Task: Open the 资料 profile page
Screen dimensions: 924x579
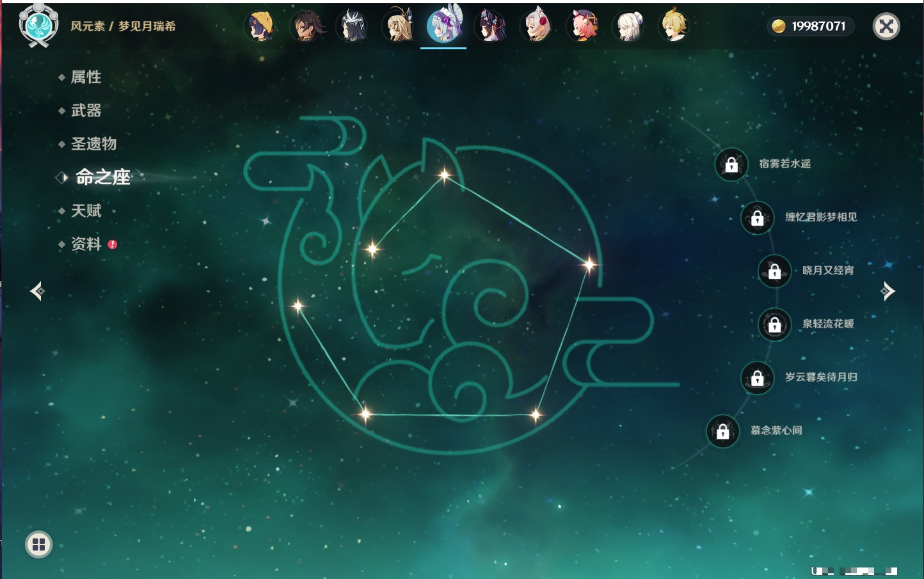Action: [86, 244]
